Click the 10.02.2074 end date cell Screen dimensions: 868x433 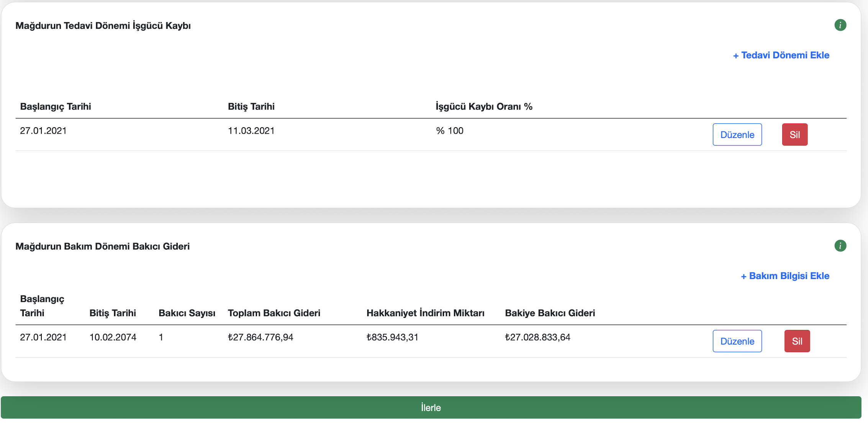click(113, 337)
